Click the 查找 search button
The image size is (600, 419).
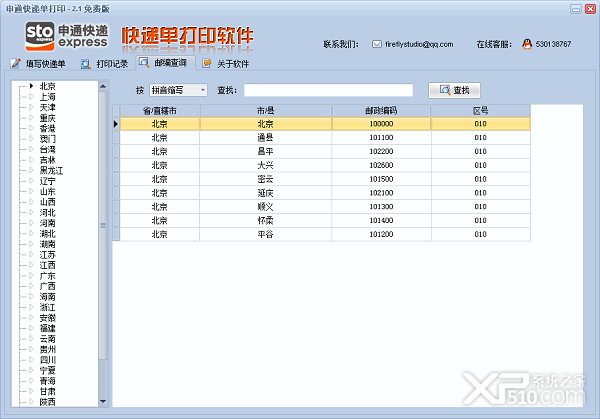tap(454, 90)
